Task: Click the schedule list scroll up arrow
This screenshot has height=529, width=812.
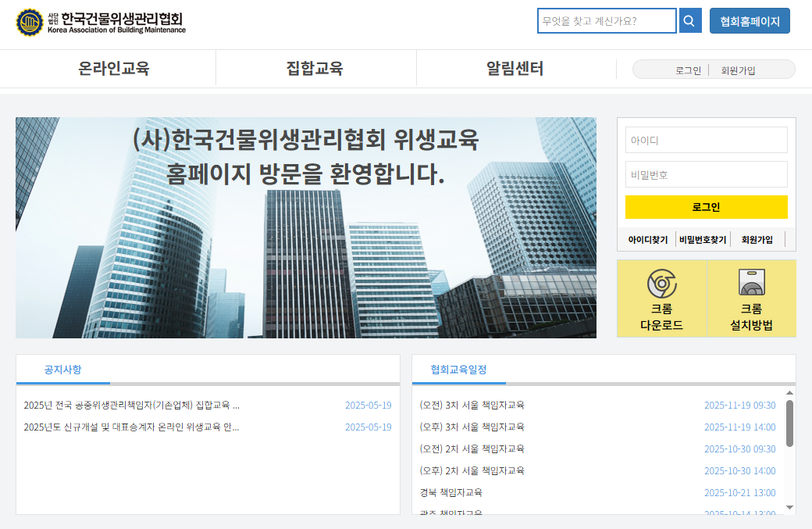Action: coord(789,393)
